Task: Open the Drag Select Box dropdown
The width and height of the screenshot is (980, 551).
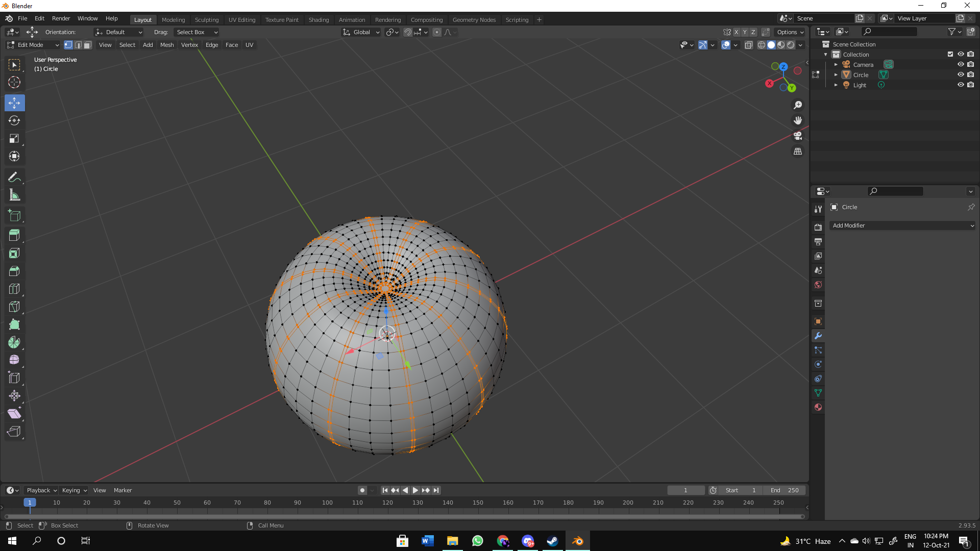Action: (x=197, y=32)
